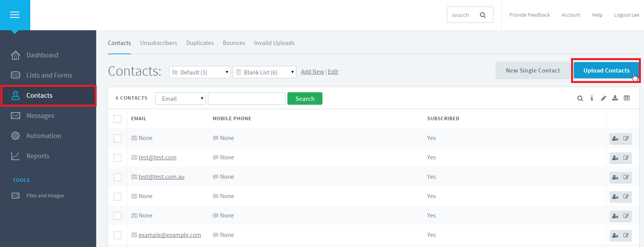The image size is (644, 247).
Task: Open the Email search field dropdown
Action: (x=180, y=98)
